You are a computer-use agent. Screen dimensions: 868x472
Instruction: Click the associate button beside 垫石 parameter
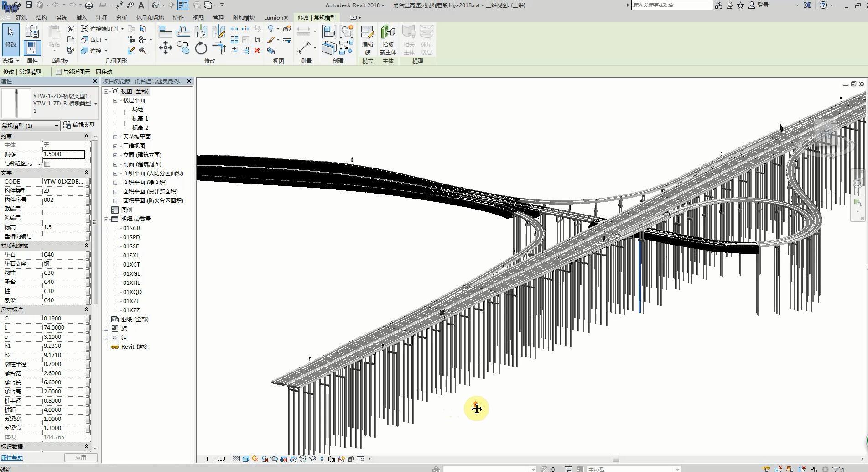pos(88,255)
